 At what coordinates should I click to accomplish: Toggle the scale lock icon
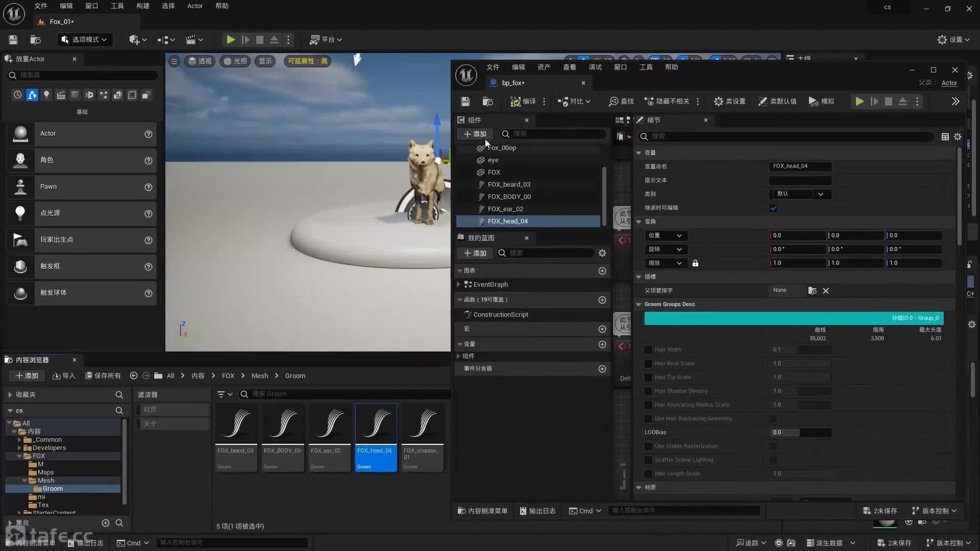[695, 263]
